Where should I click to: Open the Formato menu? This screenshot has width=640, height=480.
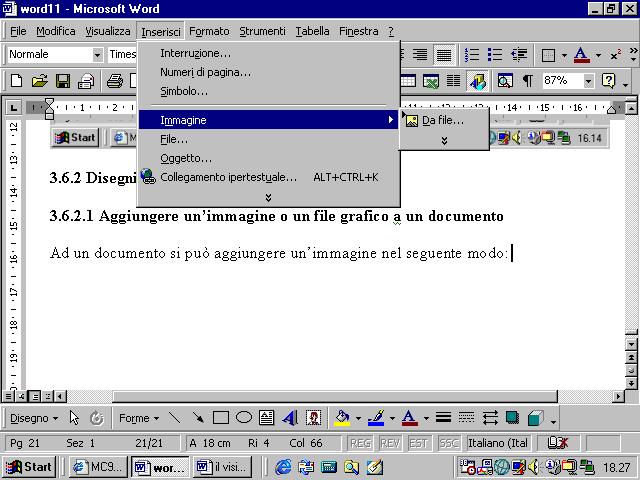click(209, 31)
